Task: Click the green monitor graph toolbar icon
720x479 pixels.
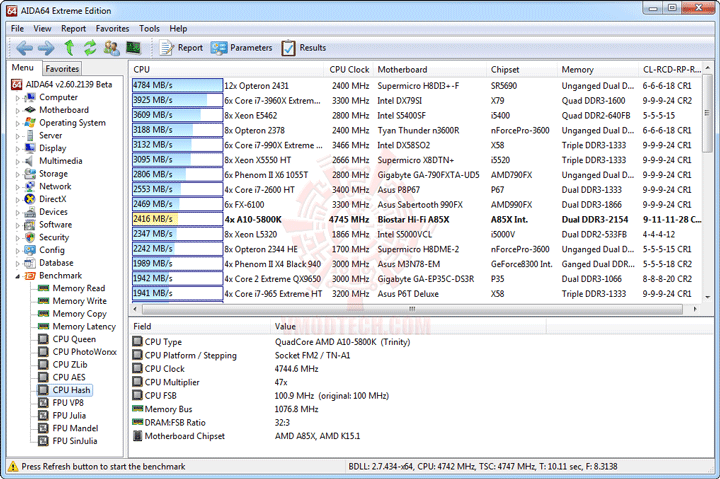Action: 133,47
